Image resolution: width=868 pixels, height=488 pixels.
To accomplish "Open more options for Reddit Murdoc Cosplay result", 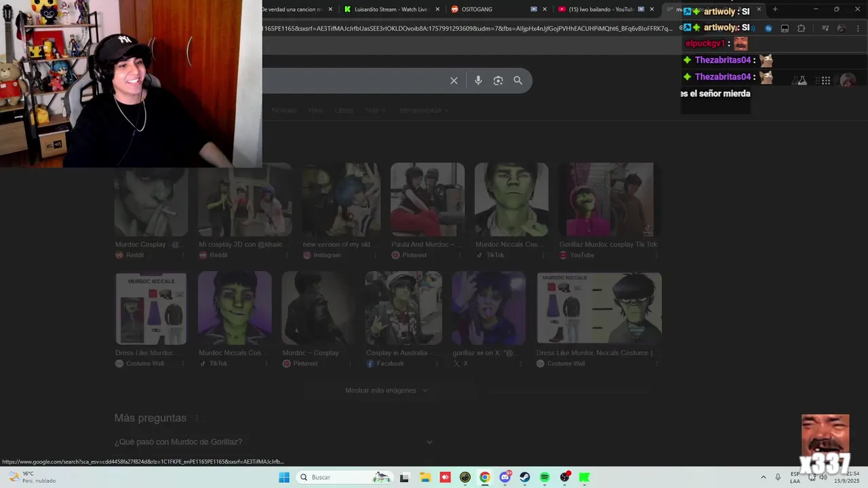I will 183,256.
